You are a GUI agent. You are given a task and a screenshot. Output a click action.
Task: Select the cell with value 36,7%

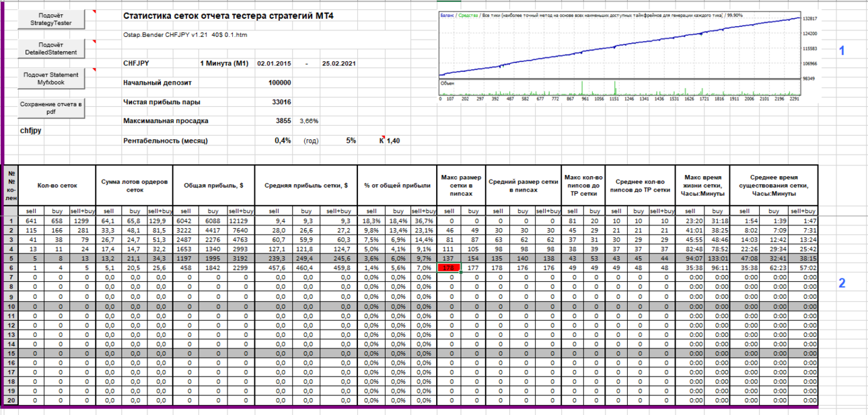(x=423, y=221)
